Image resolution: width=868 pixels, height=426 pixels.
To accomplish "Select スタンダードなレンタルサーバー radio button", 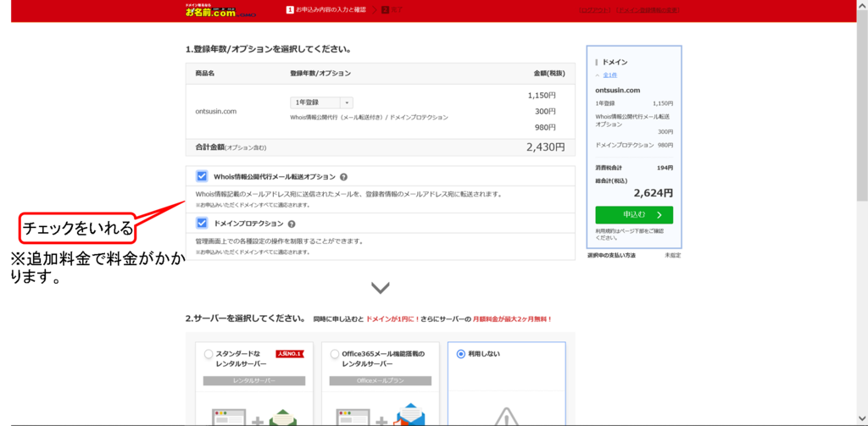I will coord(209,354).
